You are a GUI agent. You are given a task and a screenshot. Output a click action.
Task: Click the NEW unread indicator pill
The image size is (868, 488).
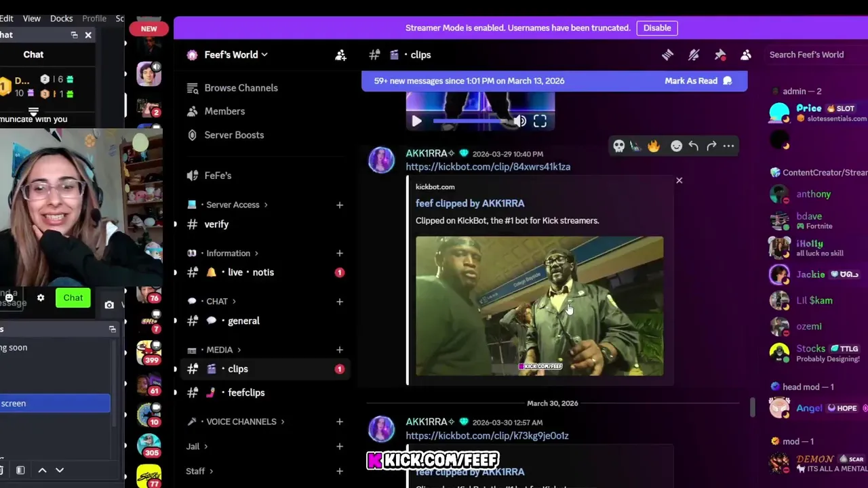[x=149, y=28]
